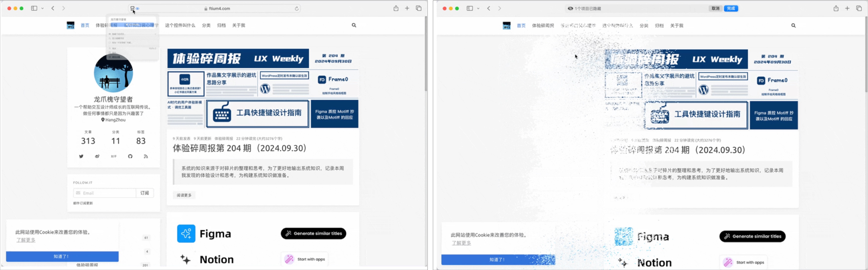Click the left window's vertical scrollbar
868x270 pixels.
426,54
